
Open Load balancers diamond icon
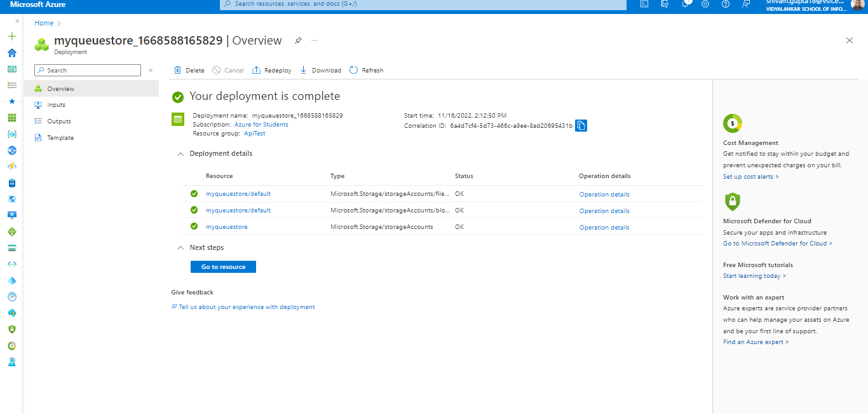tap(11, 231)
